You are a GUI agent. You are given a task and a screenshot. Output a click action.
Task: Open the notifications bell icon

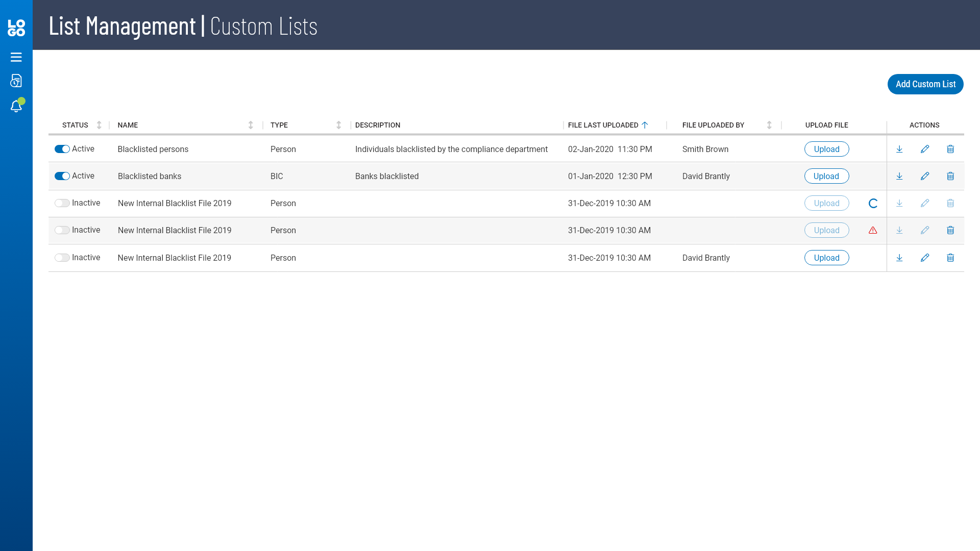click(x=16, y=106)
